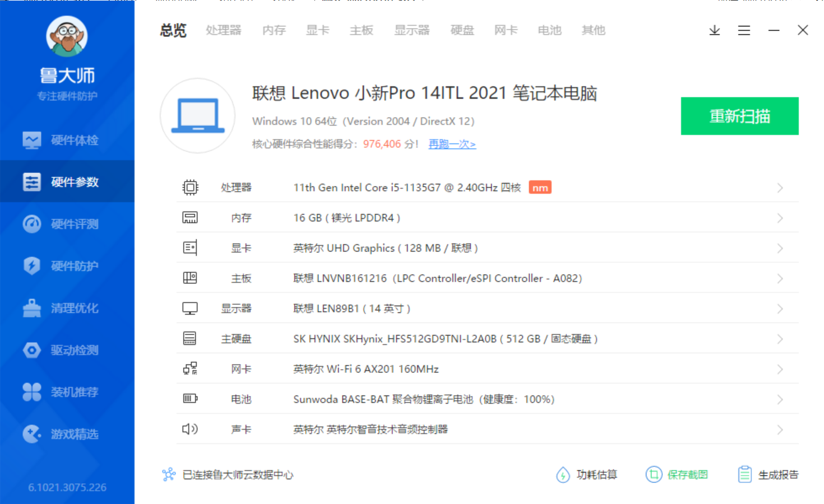Viewport: 824px width, 504px height.
Task: Click the orange nm badge on processor row
Action: click(540, 188)
